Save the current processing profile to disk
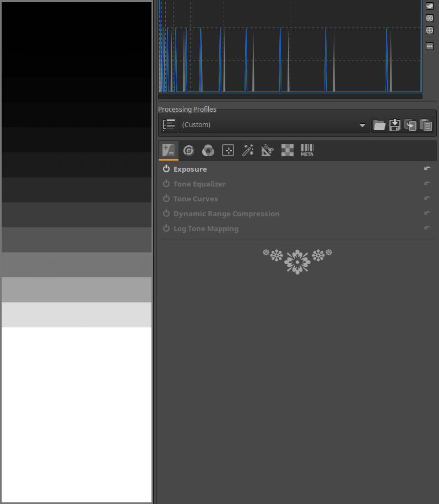This screenshot has height=504, width=439. (394, 125)
